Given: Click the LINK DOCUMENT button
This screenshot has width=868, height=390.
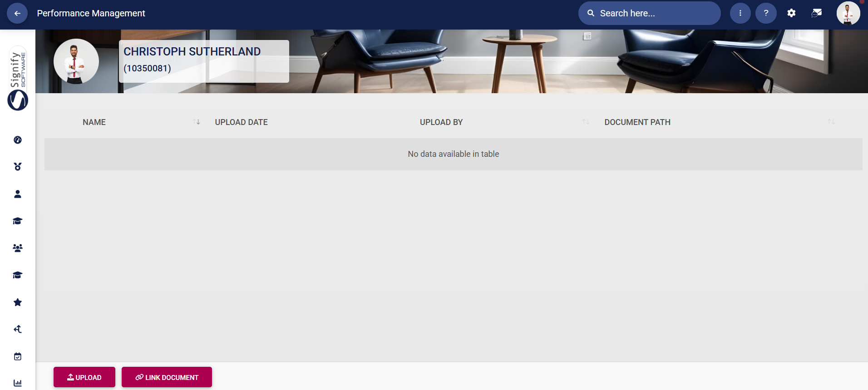Looking at the screenshot, I should click(167, 377).
